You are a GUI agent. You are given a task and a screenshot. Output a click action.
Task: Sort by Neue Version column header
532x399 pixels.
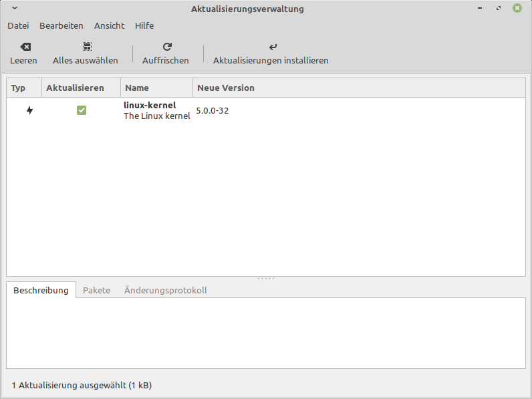coord(226,88)
